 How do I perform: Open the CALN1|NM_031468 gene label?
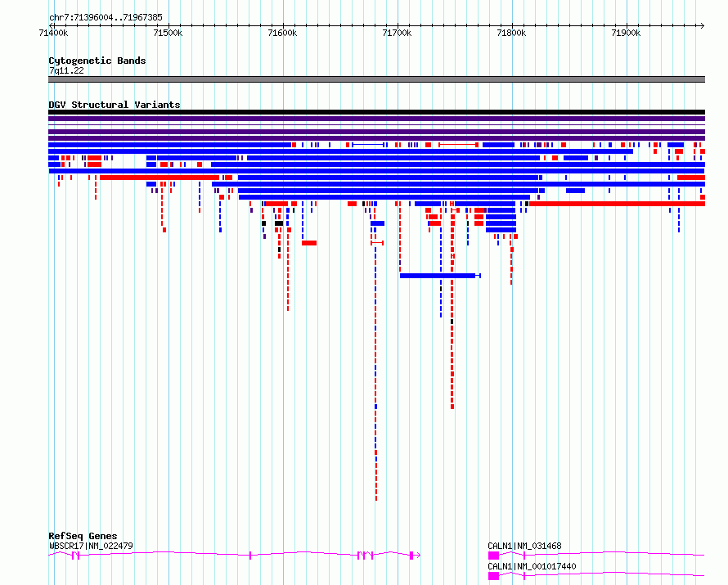click(524, 546)
